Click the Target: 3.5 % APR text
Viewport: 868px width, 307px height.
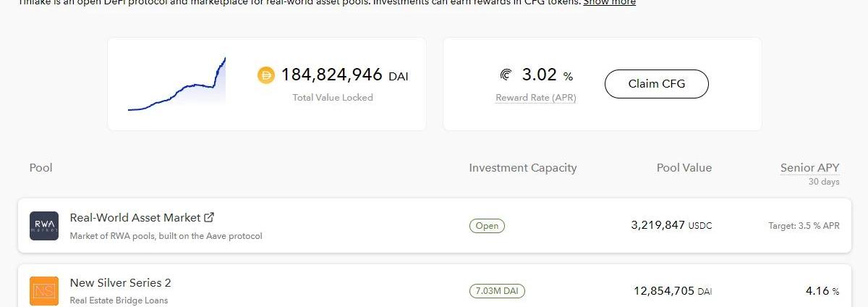[804, 226]
